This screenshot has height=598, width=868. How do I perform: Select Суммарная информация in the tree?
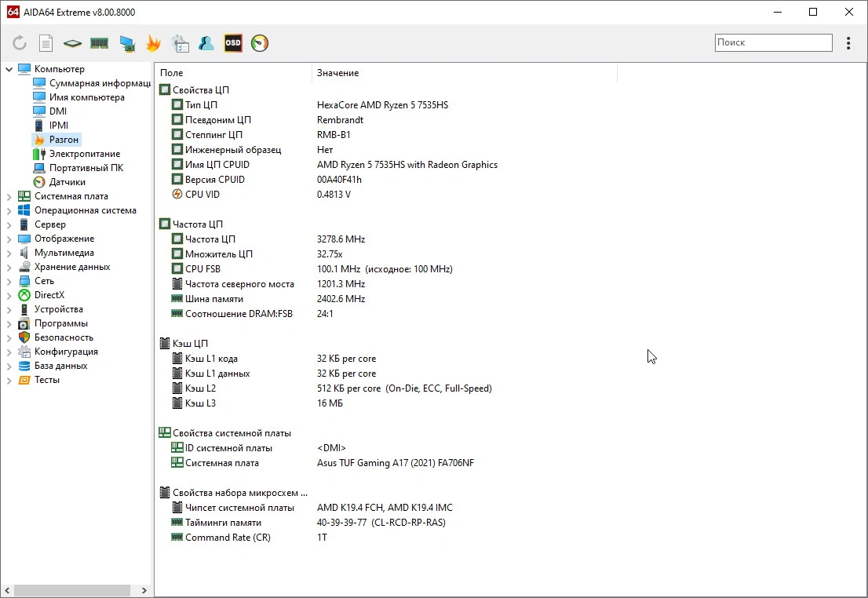92,83
